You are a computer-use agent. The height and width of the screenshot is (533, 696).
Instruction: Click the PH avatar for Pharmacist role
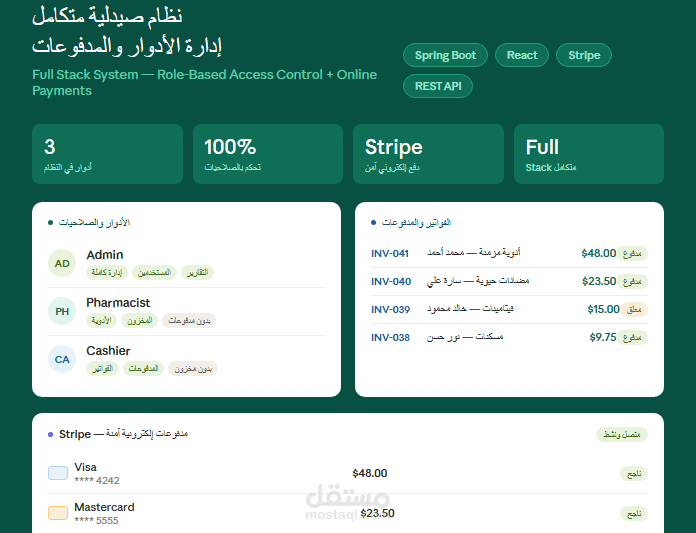point(62,311)
